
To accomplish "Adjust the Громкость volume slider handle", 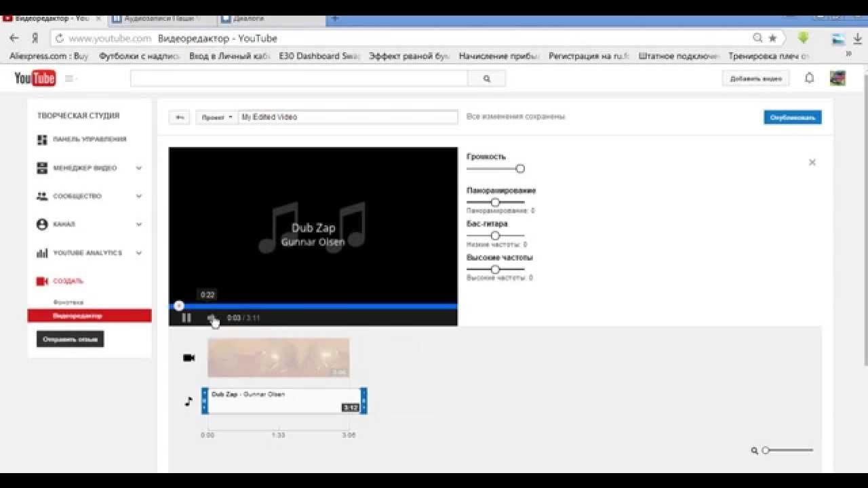I will point(520,169).
